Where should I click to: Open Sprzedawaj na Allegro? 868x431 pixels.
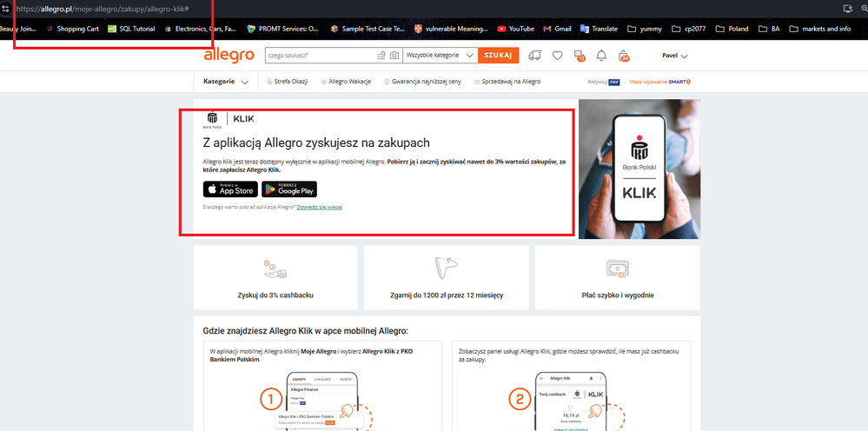[507, 82]
